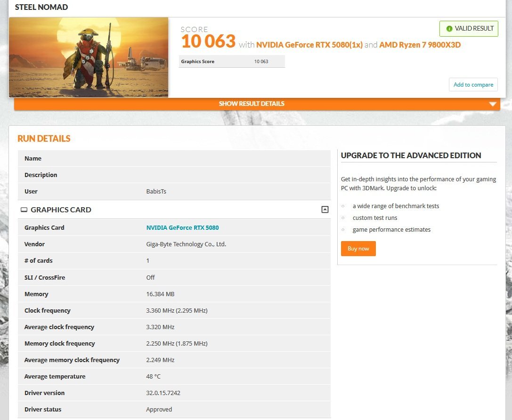The height and width of the screenshot is (420, 512).
Task: Click memory clock 2.250 MHz (1.875 MHz)
Action: click(x=177, y=343)
